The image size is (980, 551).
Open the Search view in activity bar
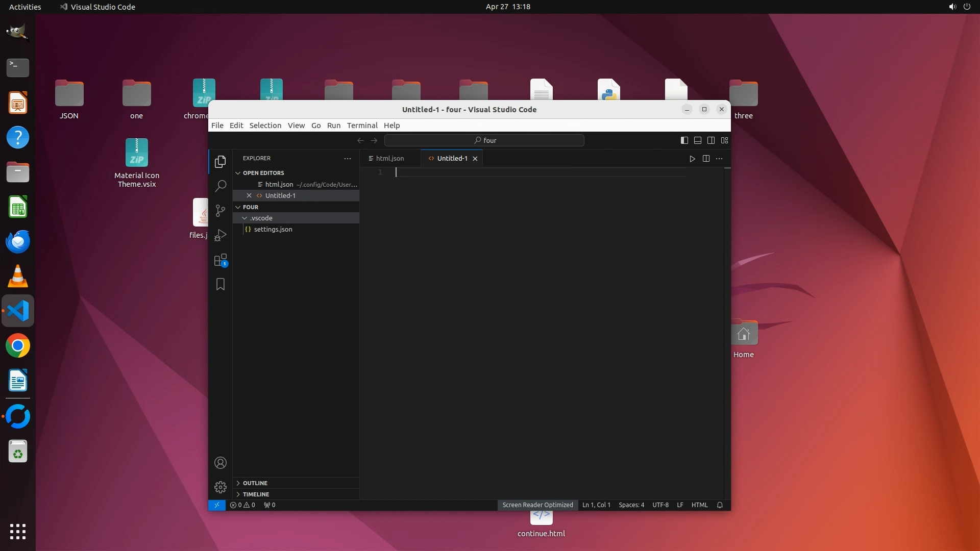pos(220,186)
